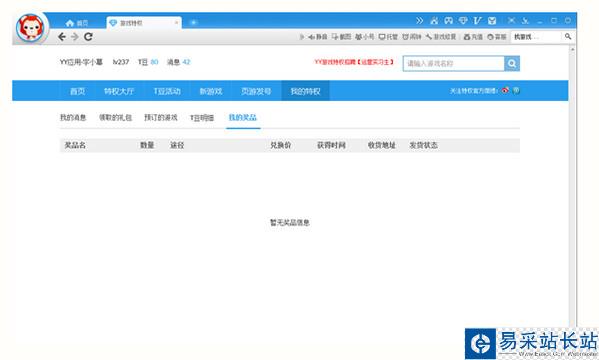Click the 闹钟 alarm toolbar button
Image resolution: width=599 pixels, height=360 pixels.
[x=412, y=37]
